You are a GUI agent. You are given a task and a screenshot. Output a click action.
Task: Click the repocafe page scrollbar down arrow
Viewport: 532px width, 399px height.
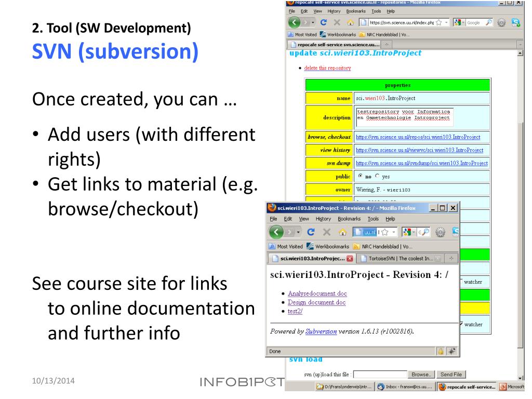pos(521,378)
